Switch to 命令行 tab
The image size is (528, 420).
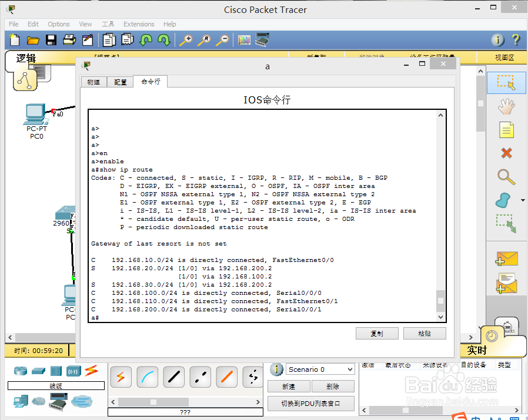[x=151, y=82]
